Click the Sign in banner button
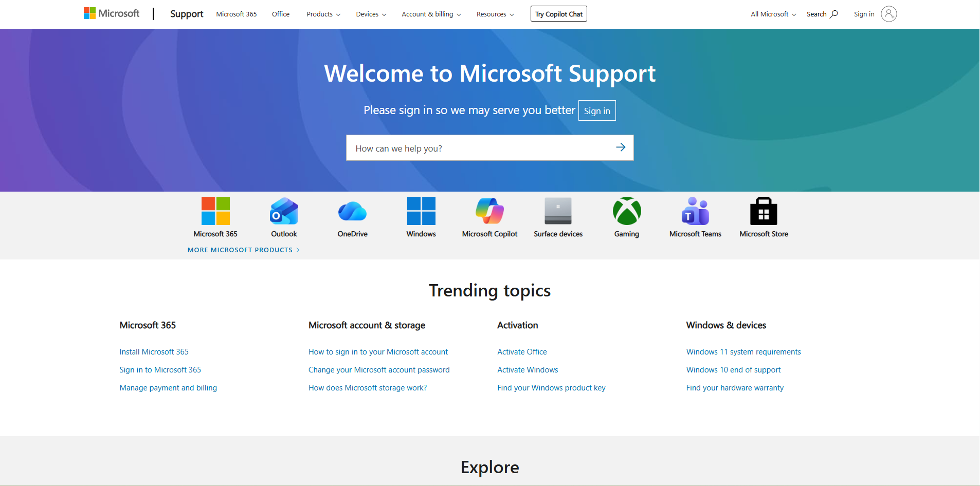The width and height of the screenshot is (980, 486). 597,111
